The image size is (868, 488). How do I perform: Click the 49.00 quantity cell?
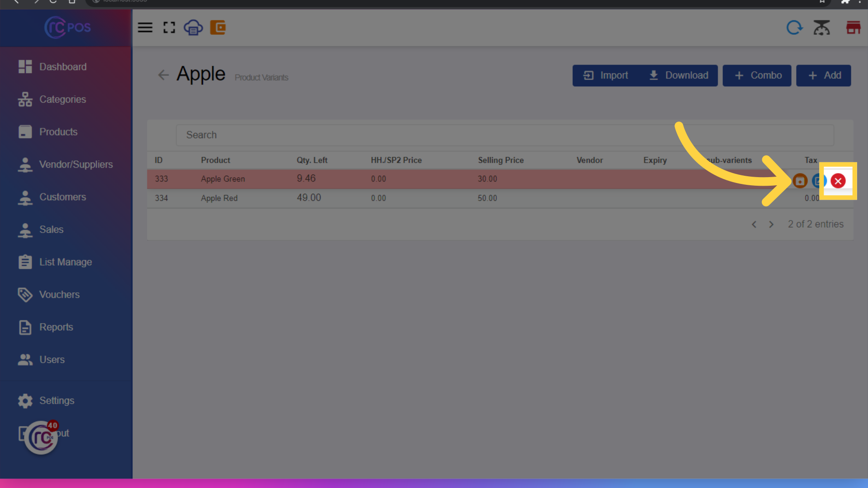click(309, 198)
